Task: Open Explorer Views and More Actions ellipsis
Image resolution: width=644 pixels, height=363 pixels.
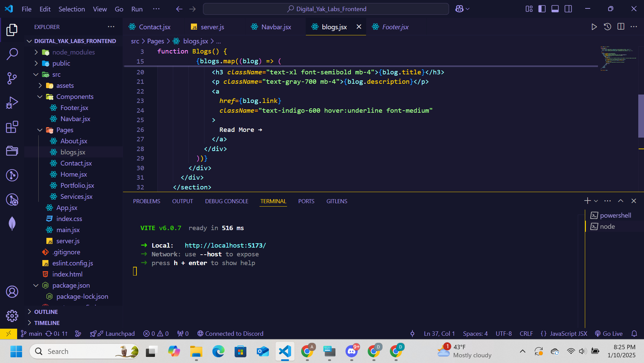Action: (111, 27)
